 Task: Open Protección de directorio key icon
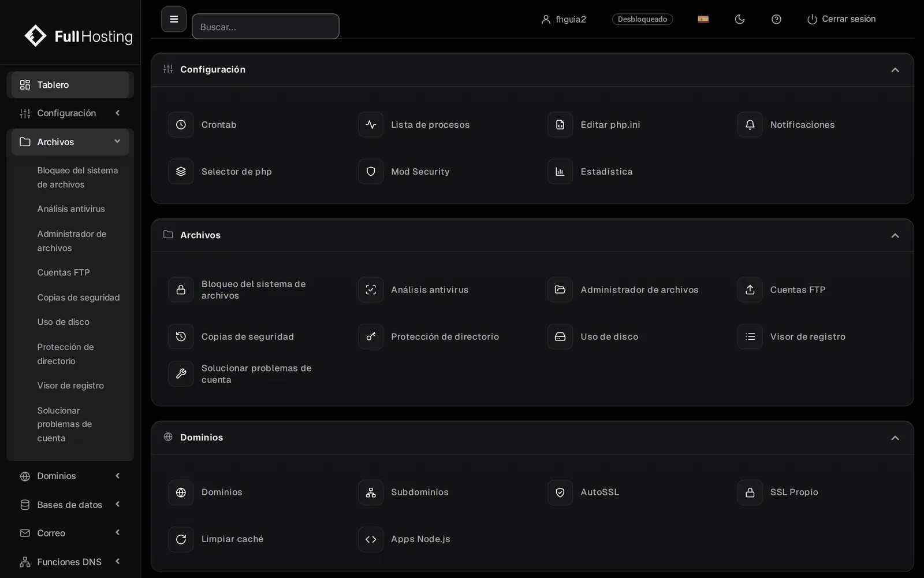pyautogui.click(x=371, y=336)
